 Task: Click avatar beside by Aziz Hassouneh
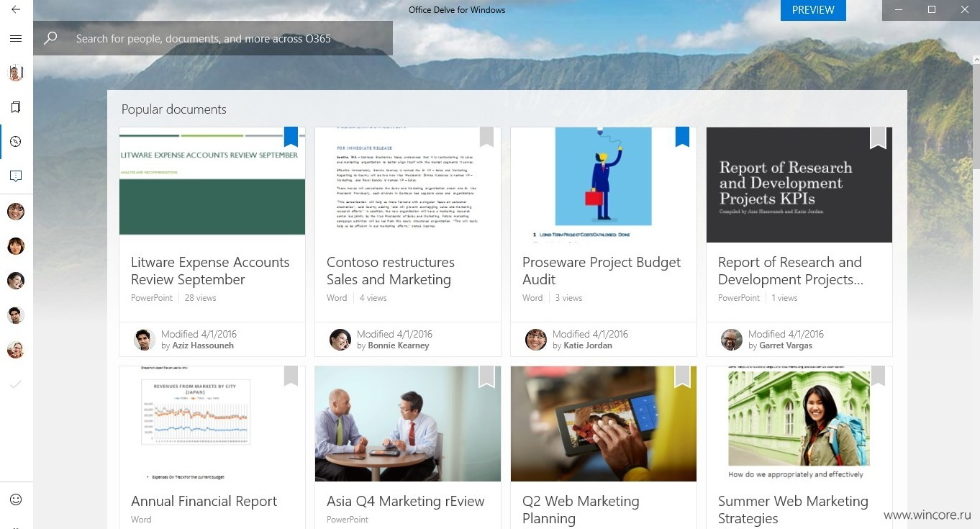145,340
